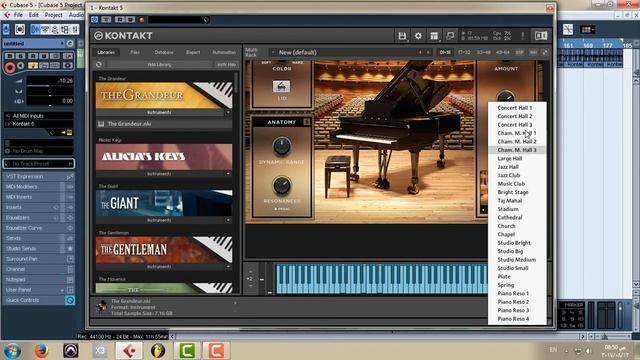The height and width of the screenshot is (360, 640).
Task: Click Kontakt rack maximize arrows icon
Action: (x=544, y=53)
